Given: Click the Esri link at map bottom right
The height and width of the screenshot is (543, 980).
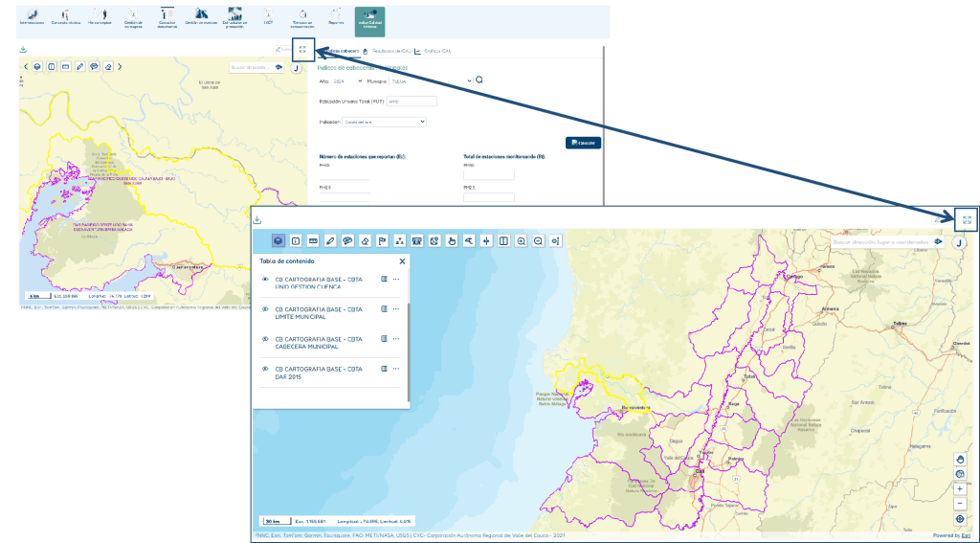Looking at the screenshot, I should click(x=966, y=535).
